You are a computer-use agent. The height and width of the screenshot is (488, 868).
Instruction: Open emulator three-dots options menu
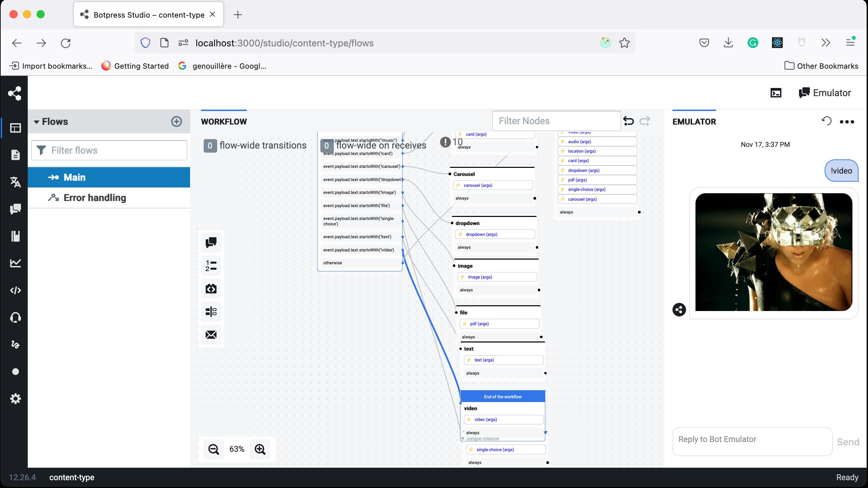coord(847,122)
